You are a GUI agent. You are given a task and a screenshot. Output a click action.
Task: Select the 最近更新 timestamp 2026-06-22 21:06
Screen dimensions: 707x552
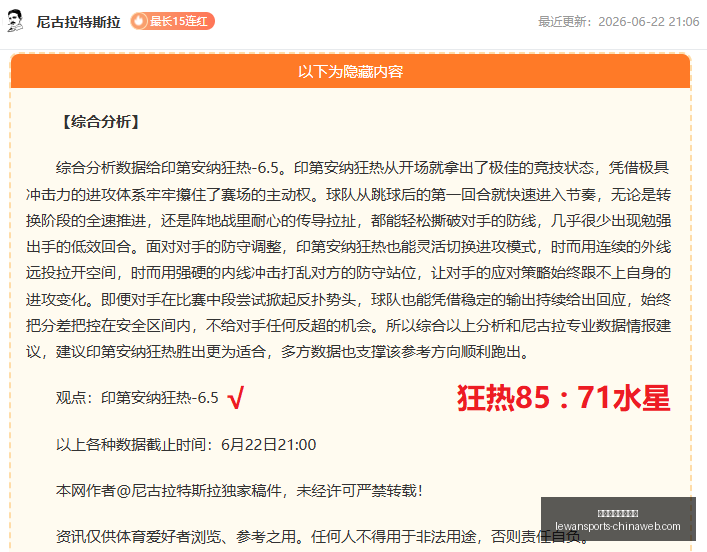pos(618,22)
